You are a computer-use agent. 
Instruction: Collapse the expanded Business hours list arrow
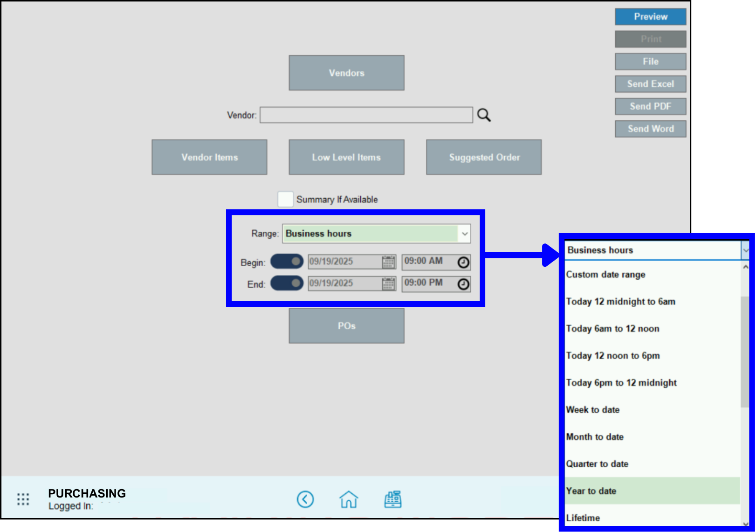[745, 250]
